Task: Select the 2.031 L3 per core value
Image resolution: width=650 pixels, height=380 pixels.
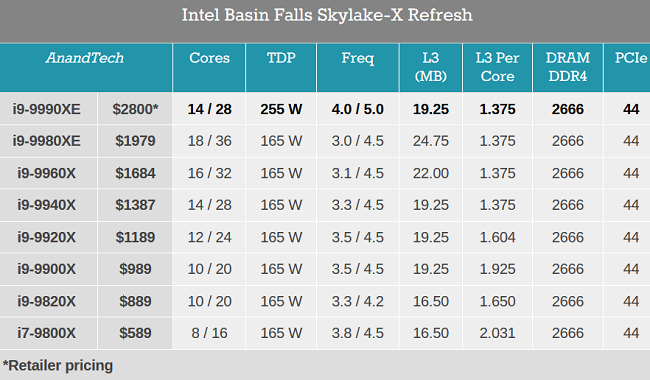Action: point(497,333)
